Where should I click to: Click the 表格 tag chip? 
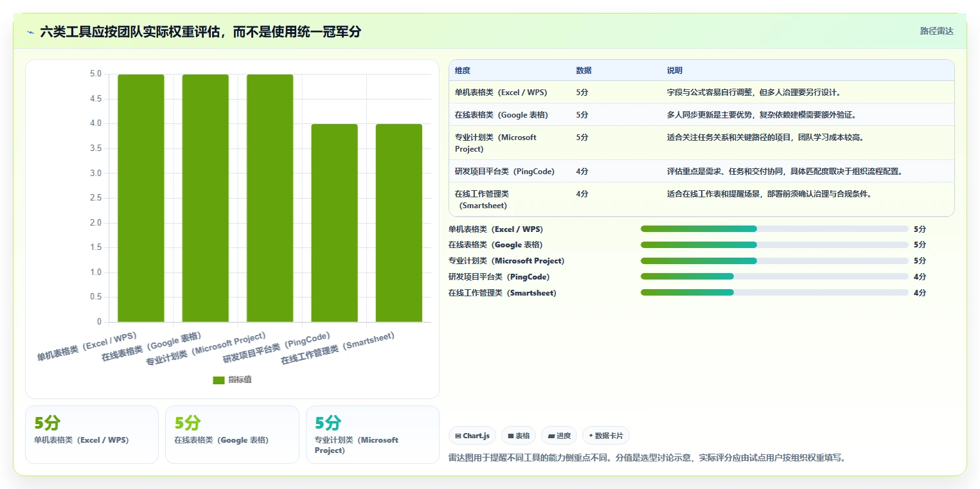pyautogui.click(x=519, y=436)
